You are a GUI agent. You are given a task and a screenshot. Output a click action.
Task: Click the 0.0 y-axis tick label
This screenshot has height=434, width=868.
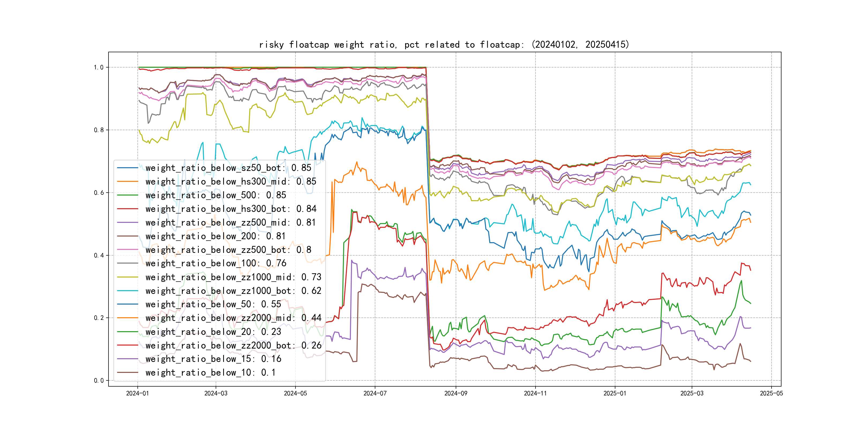point(98,381)
